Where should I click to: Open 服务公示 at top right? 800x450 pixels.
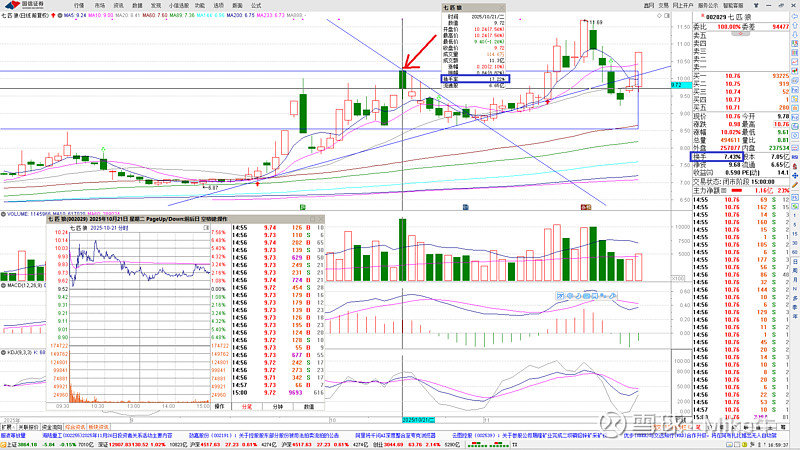click(708, 5)
